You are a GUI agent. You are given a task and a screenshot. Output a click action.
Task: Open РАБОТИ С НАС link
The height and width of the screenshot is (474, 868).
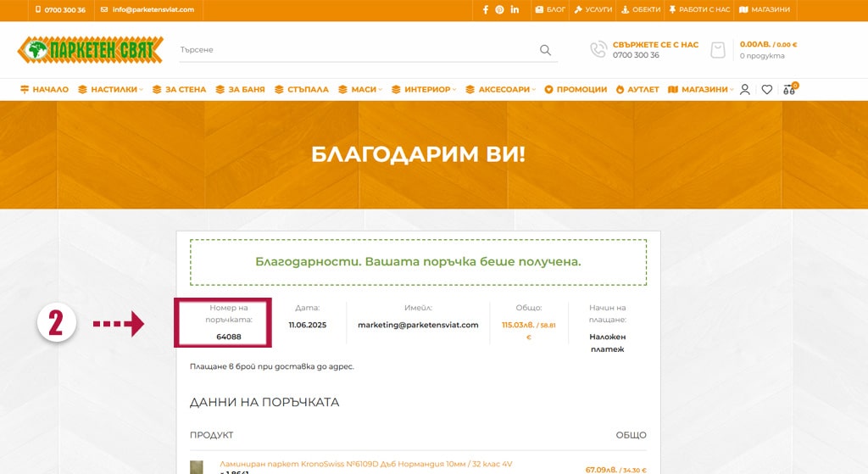coord(699,9)
